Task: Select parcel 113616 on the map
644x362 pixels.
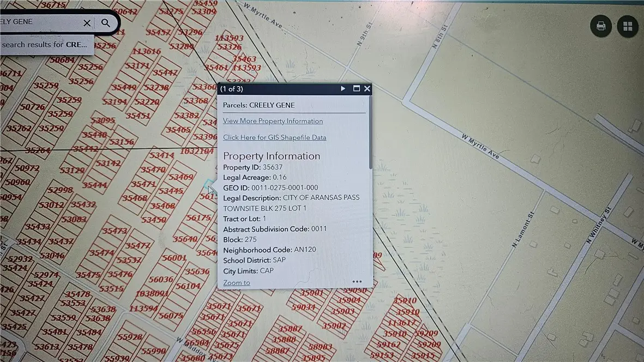Action: pos(146,52)
